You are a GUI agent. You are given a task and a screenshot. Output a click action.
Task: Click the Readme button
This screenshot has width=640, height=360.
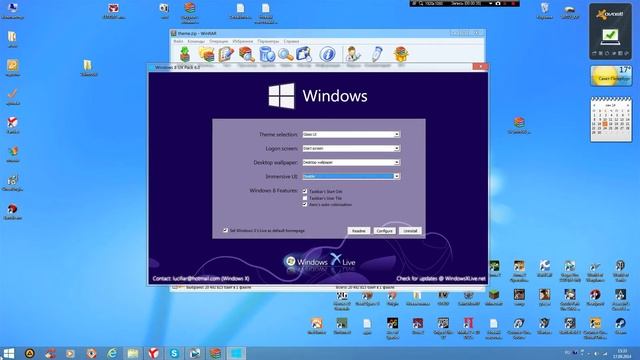[x=359, y=231]
